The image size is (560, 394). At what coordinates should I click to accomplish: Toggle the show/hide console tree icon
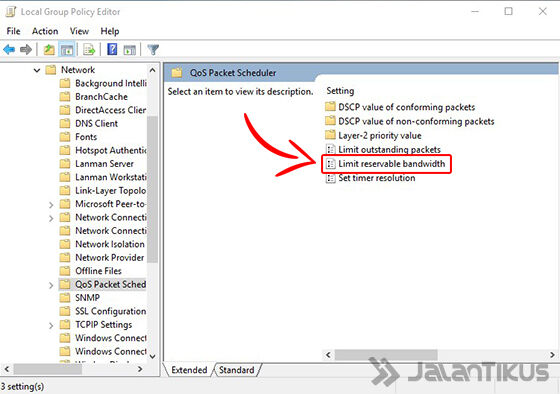pyautogui.click(x=67, y=49)
